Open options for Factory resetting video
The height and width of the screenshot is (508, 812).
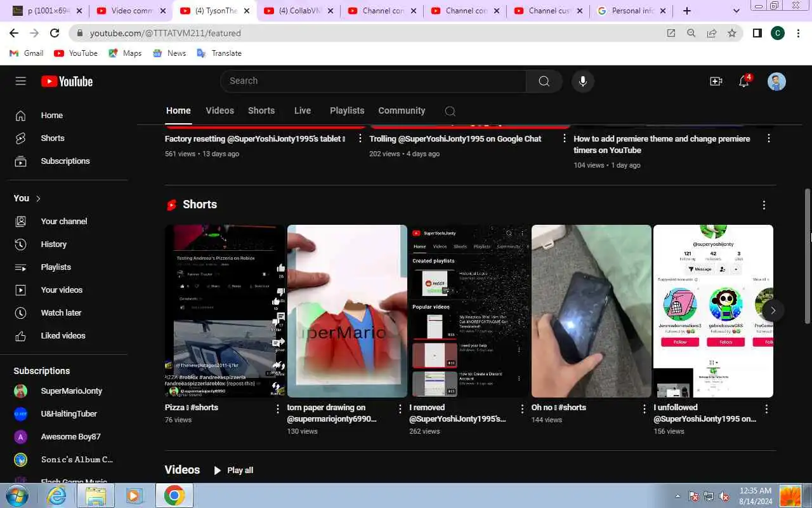(x=360, y=138)
